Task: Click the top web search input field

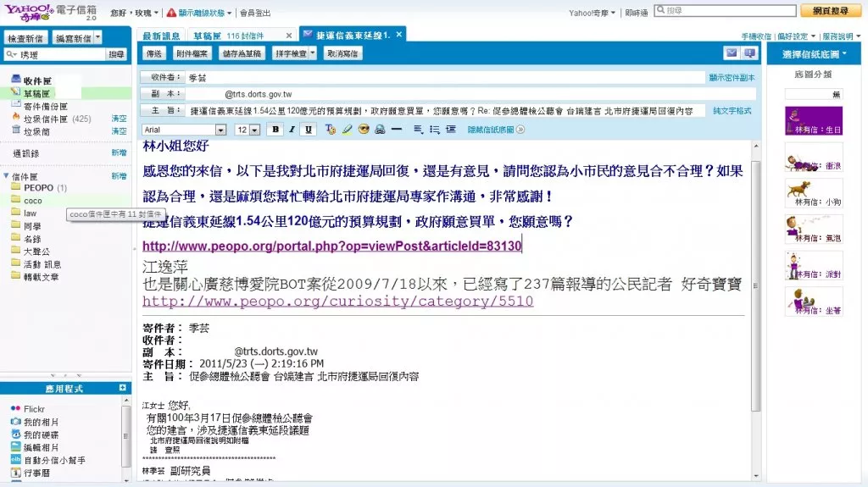Action: [726, 10]
